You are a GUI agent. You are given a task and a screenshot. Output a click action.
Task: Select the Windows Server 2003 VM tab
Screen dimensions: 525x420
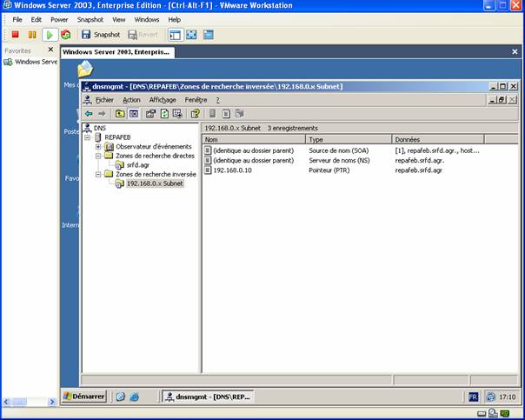(117, 52)
